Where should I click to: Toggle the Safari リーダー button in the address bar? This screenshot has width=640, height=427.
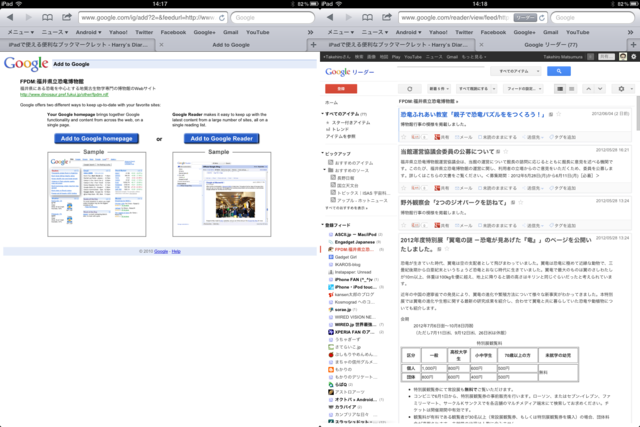pos(524,18)
